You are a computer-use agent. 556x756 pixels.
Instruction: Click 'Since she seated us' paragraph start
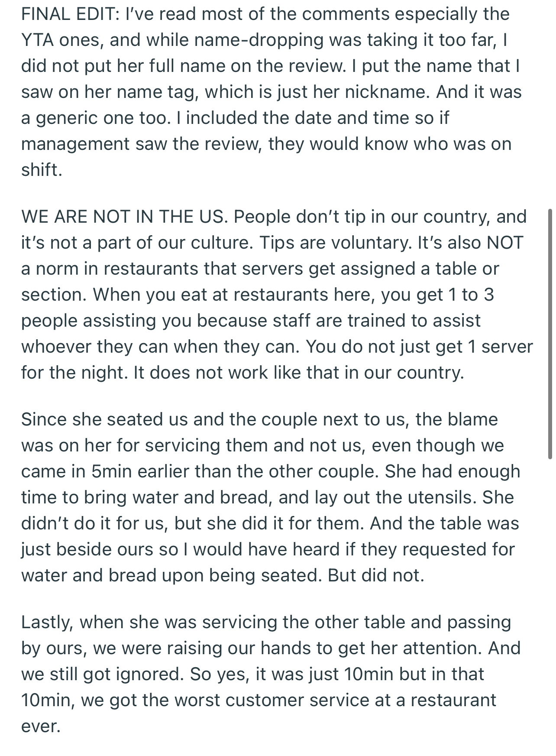click(104, 419)
